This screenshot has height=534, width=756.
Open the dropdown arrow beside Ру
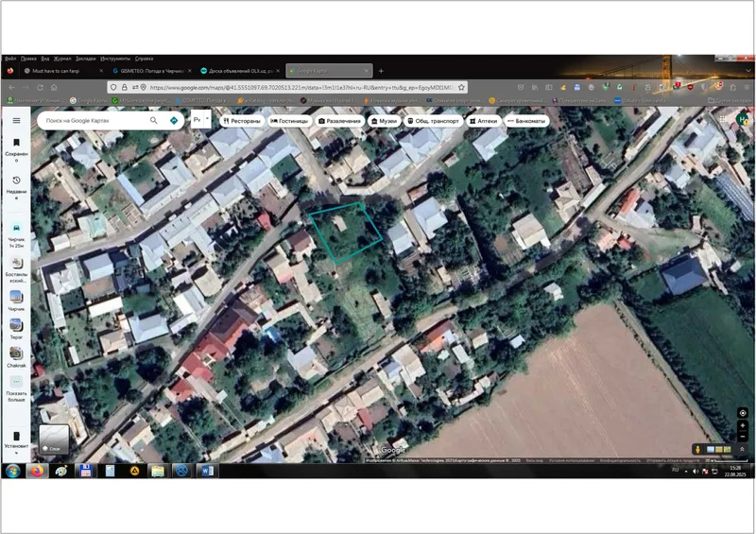click(207, 119)
